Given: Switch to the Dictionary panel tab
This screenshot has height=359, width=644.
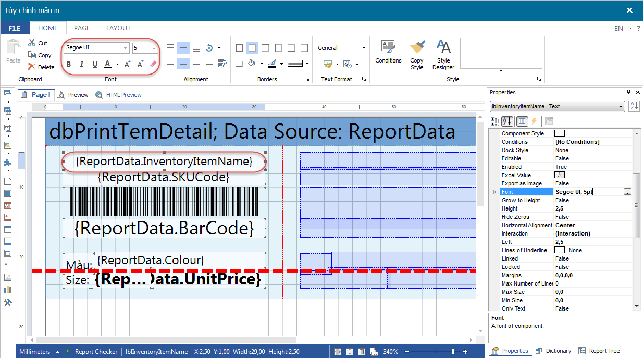Looking at the screenshot, I should click(x=553, y=351).
